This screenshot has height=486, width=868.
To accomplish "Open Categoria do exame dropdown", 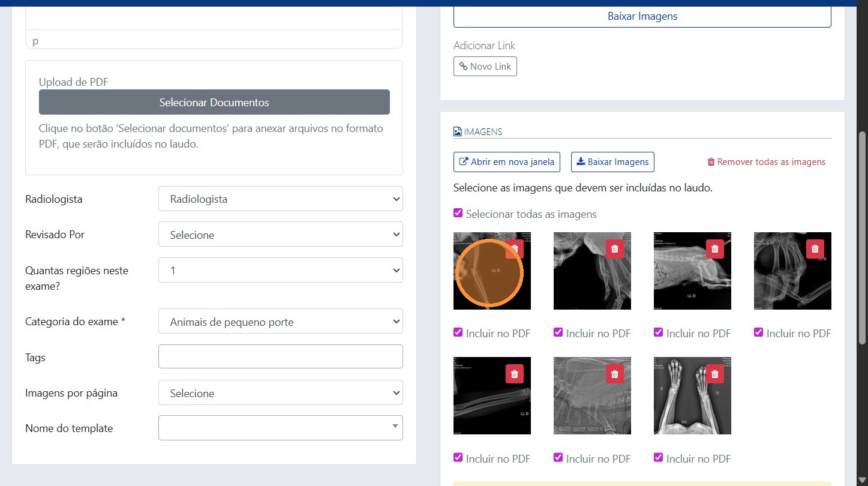I will tap(280, 322).
